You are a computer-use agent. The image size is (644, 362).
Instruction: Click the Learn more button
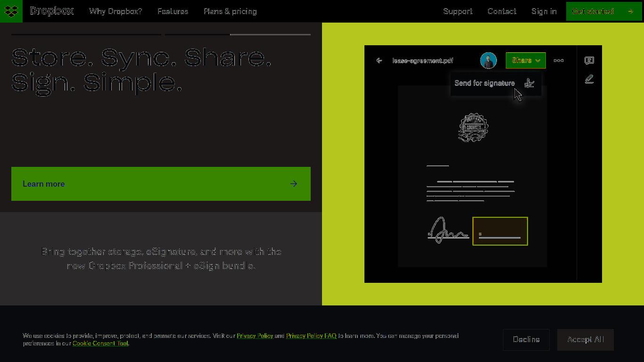click(x=161, y=184)
